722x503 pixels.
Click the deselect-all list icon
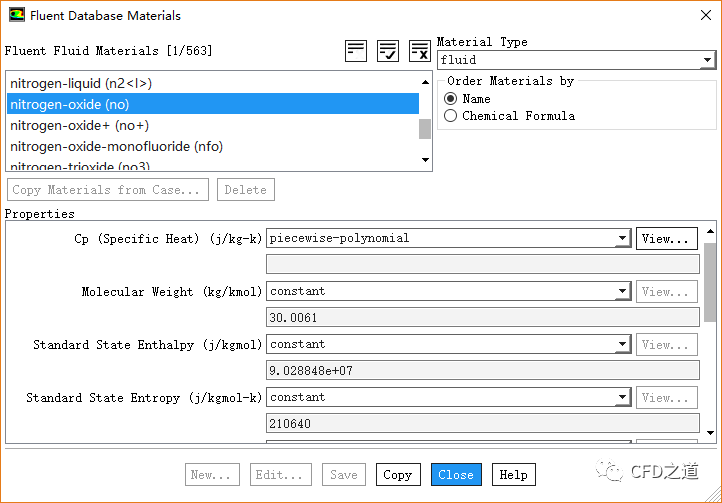[x=420, y=52]
